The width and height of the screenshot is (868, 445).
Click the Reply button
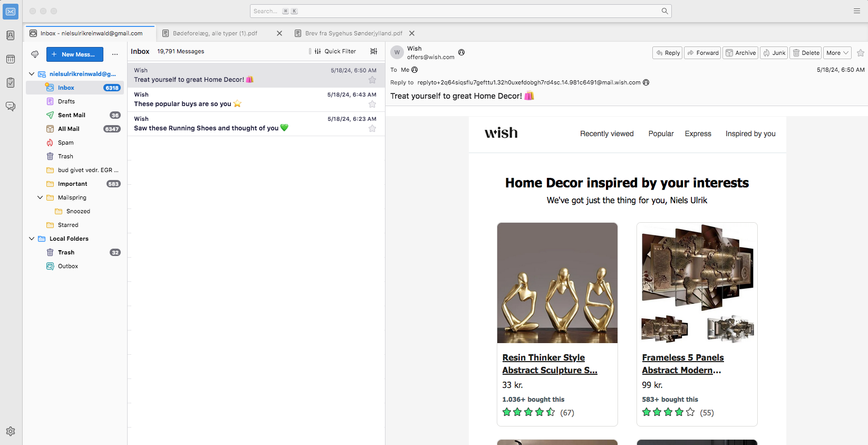(668, 53)
